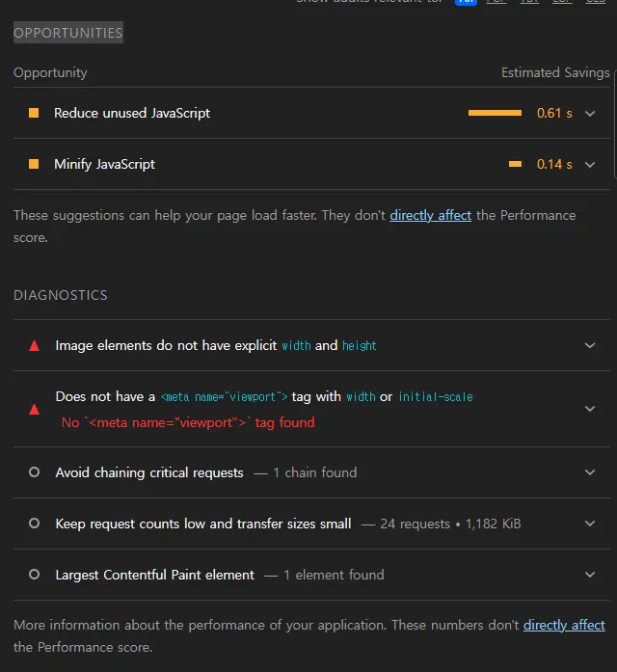
Task: Click the No meta viewport tag found message
Action: pos(188,422)
